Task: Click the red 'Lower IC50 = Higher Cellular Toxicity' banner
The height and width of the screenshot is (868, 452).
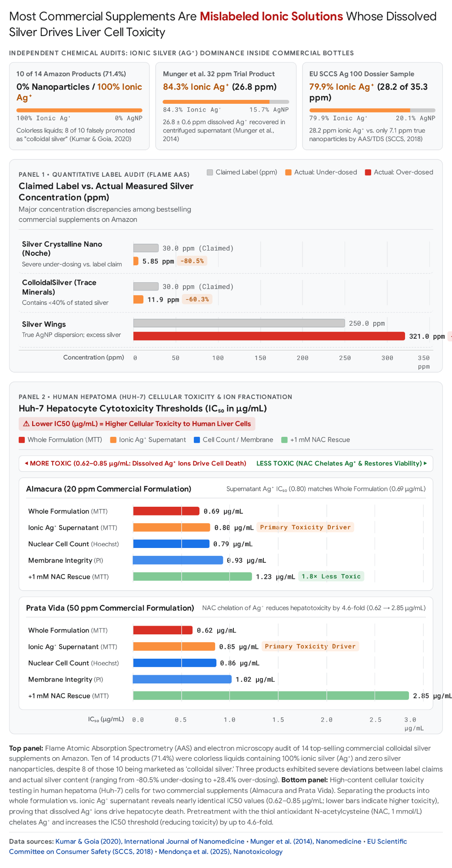Action: 137,424
